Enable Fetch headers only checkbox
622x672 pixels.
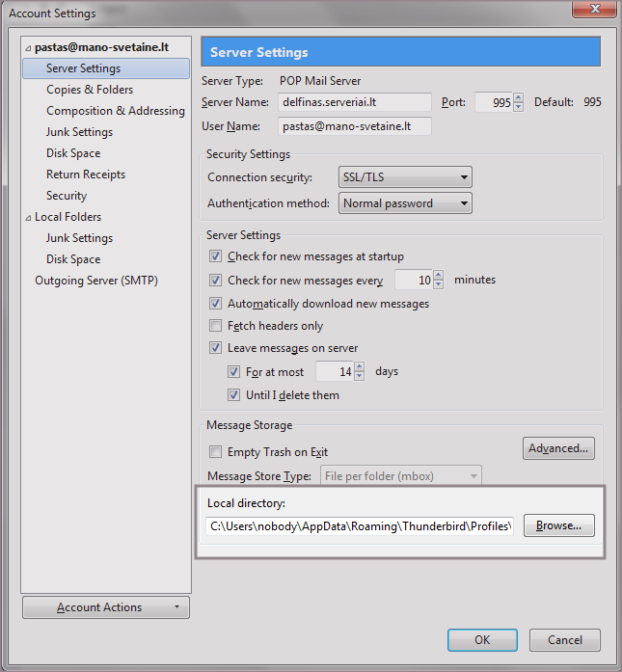click(216, 327)
